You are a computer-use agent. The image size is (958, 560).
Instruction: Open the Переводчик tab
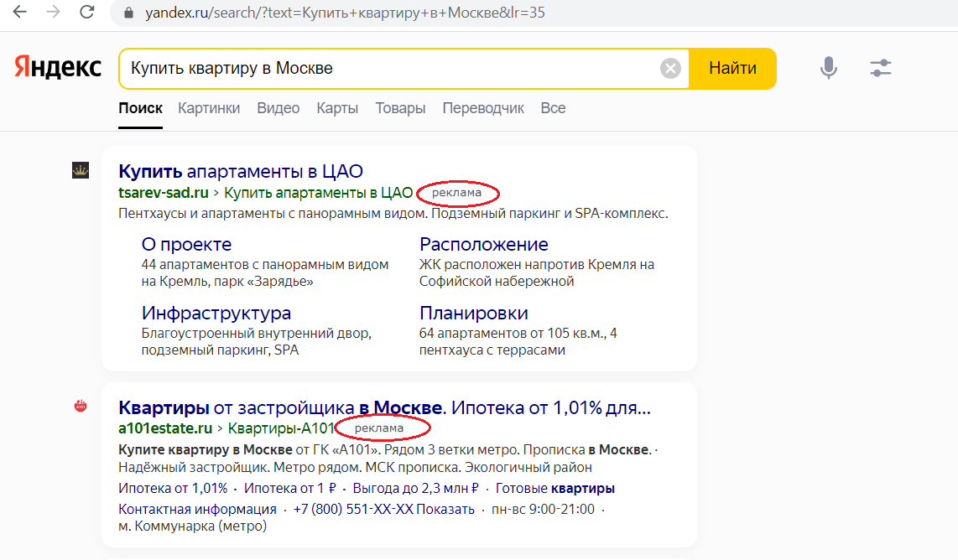(483, 109)
